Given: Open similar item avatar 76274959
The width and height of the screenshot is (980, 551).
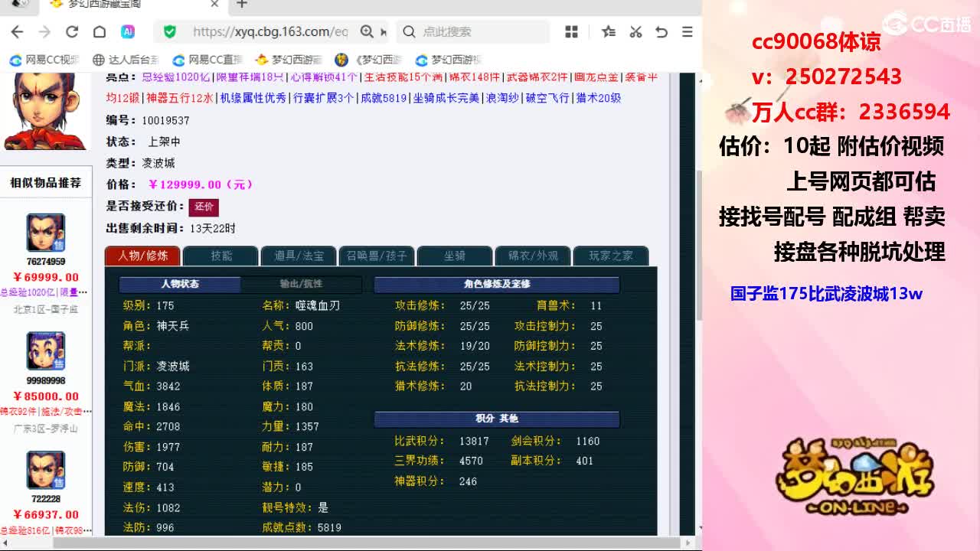Looking at the screenshot, I should [46, 233].
